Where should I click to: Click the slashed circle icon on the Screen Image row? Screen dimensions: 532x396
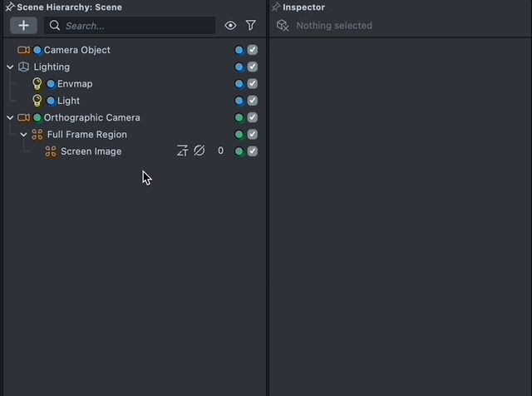pyautogui.click(x=199, y=151)
